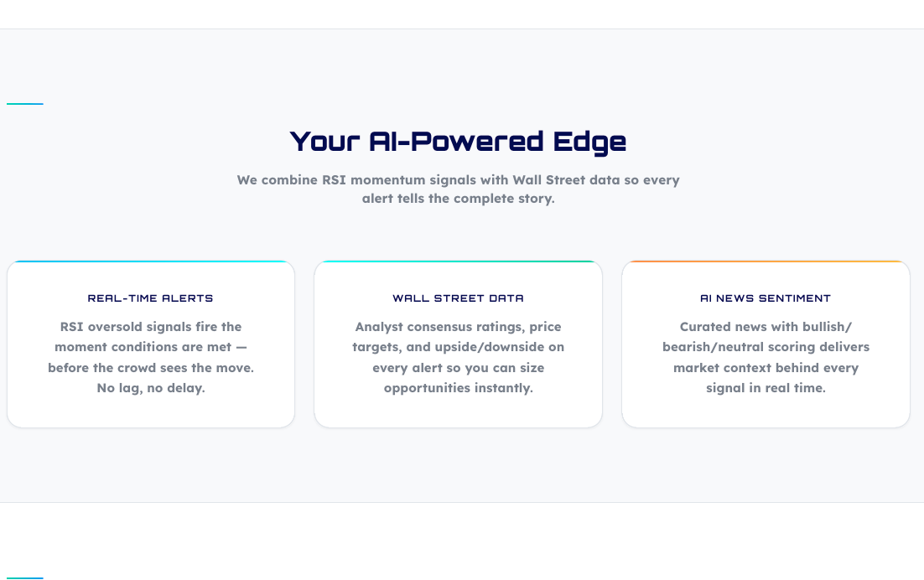Click the "No lag, no delay." text
Screen dimensions: 924x580
151,388
